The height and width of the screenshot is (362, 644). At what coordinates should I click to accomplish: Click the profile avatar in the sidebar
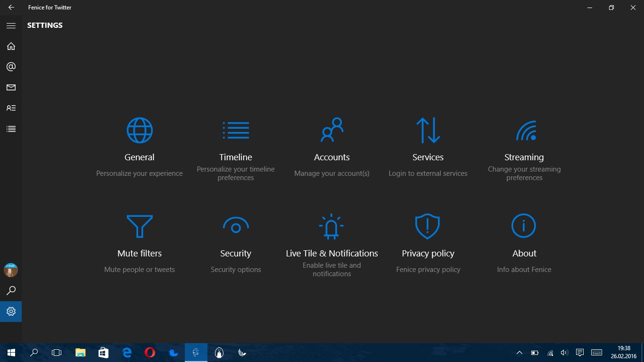pyautogui.click(x=11, y=270)
